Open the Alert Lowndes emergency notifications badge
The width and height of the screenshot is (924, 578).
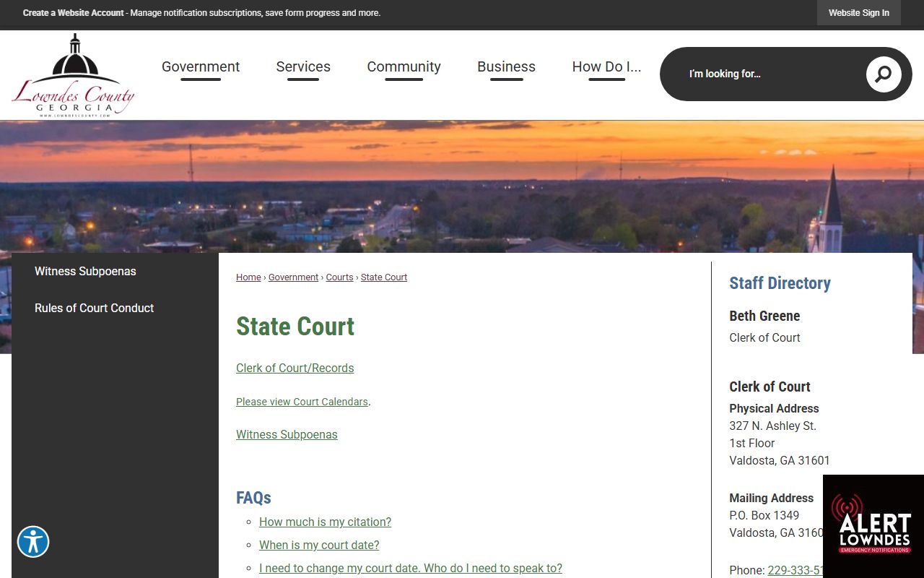pos(873,526)
